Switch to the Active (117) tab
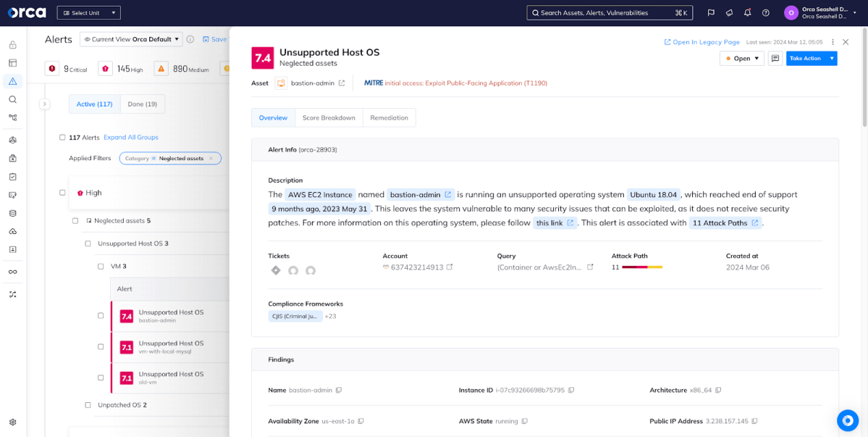 coord(95,104)
